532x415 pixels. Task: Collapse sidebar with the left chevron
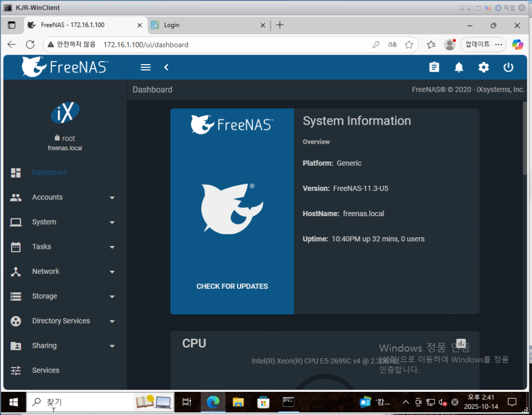(x=166, y=67)
